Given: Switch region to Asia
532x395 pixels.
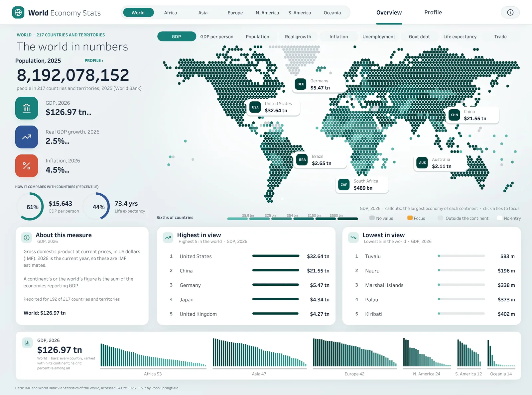Looking at the screenshot, I should pos(203,13).
